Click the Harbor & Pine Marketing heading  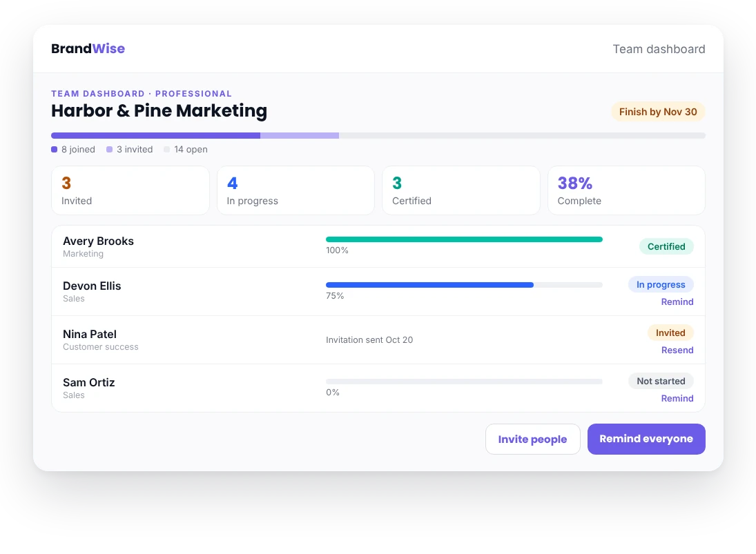tap(159, 111)
